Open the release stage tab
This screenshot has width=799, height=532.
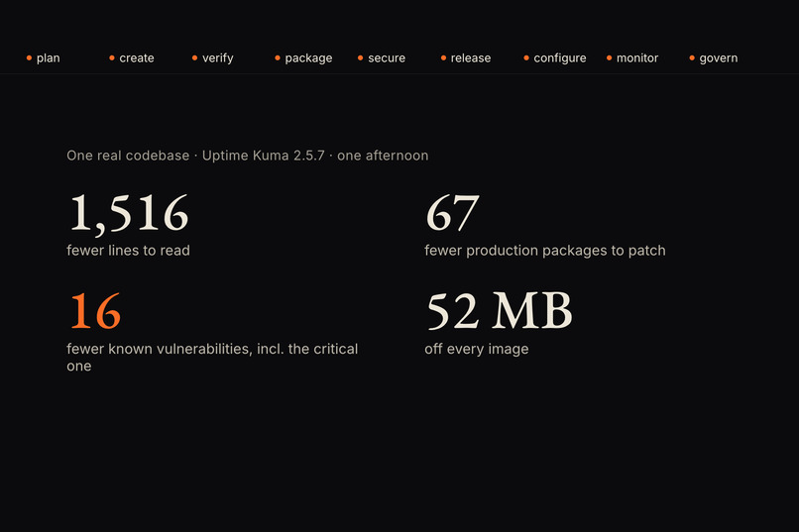(x=466, y=58)
